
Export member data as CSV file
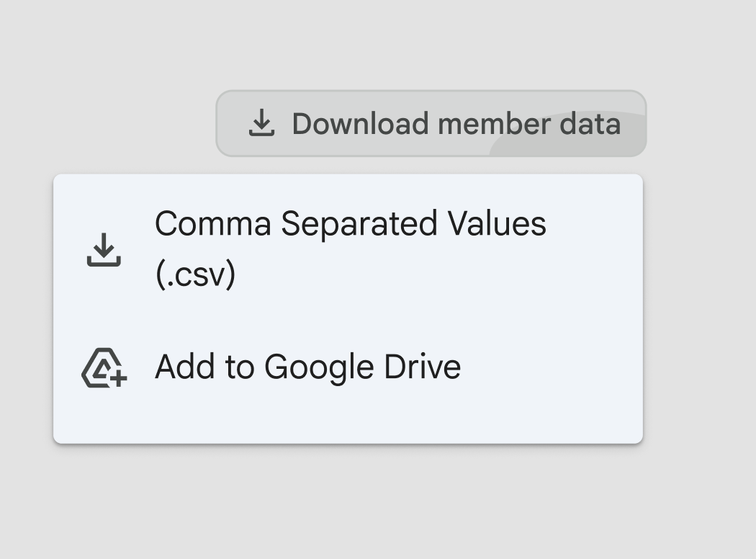click(350, 249)
